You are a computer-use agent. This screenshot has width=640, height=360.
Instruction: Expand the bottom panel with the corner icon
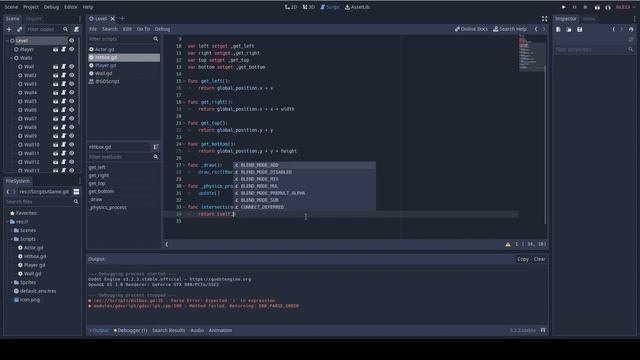543,330
